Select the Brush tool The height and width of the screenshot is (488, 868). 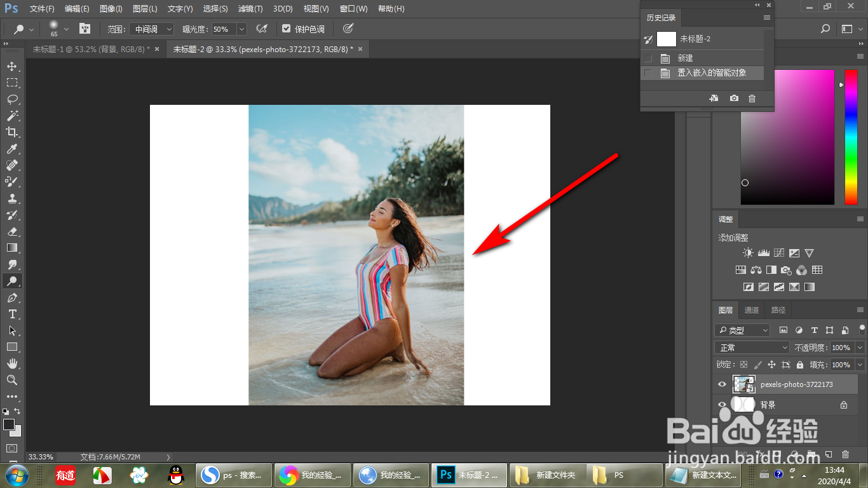click(x=12, y=182)
